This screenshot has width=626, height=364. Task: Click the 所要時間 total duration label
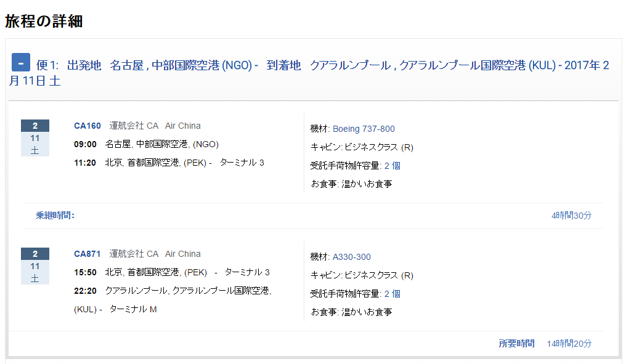[x=516, y=344]
